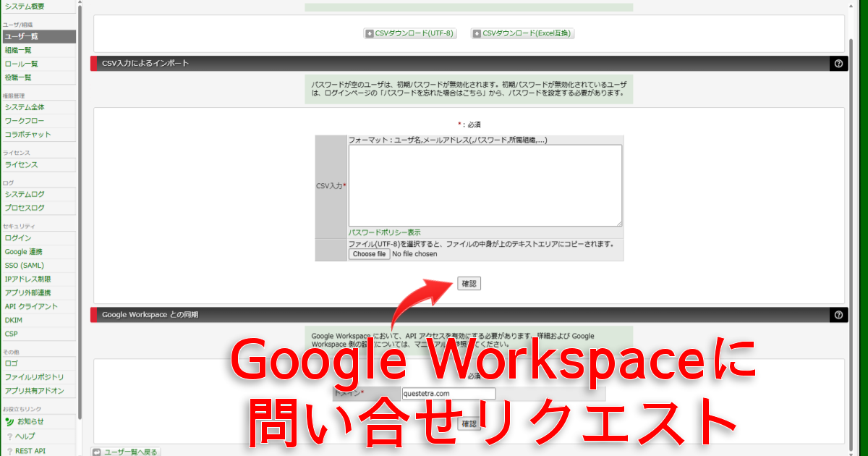Image resolution: width=868 pixels, height=456 pixels.
Task: Focus the CSV入力 text area
Action: point(485,185)
